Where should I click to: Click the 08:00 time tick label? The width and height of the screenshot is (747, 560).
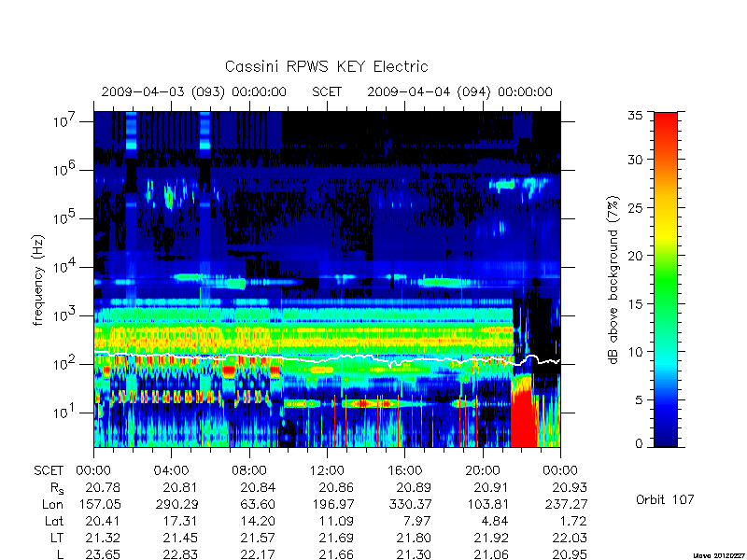(x=248, y=470)
